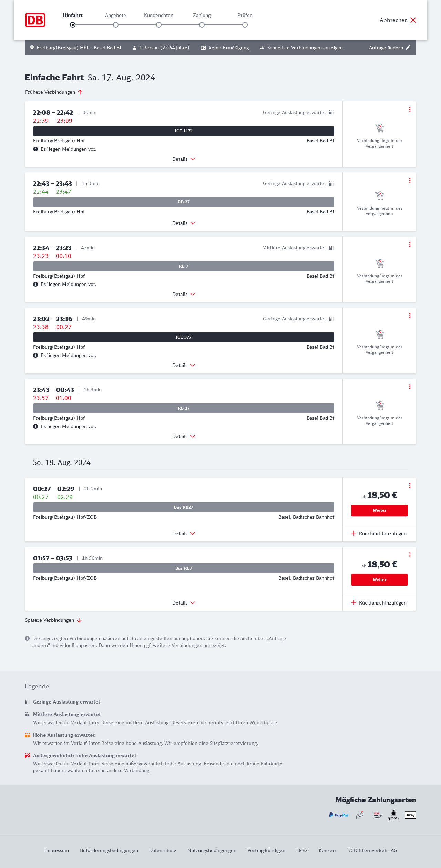Open the Datenschutz footer link
This screenshot has height=868, width=441.
coord(163,850)
